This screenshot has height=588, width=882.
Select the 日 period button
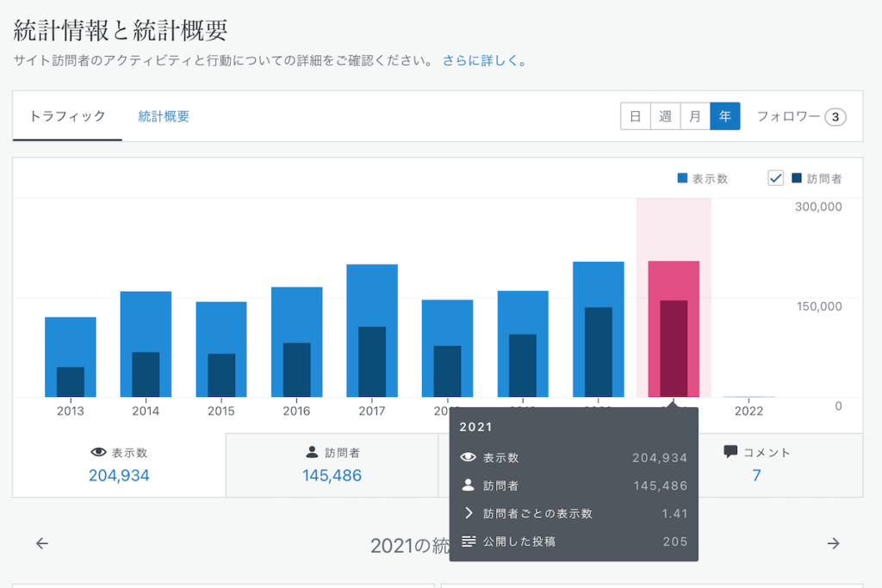coord(635,116)
